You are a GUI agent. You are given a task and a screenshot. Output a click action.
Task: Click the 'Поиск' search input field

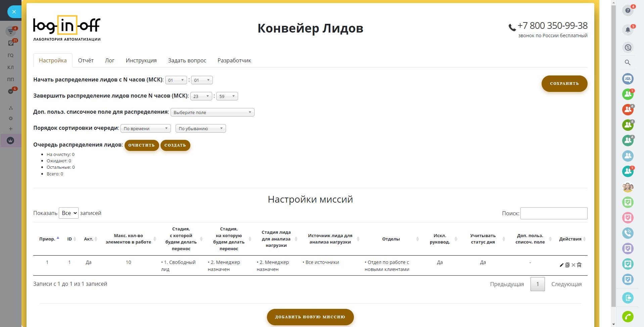coord(553,213)
